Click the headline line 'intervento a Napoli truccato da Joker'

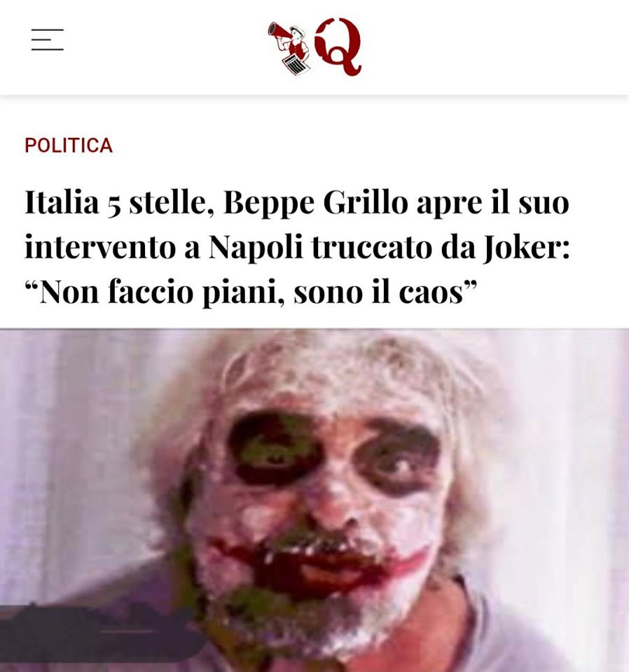(298, 247)
